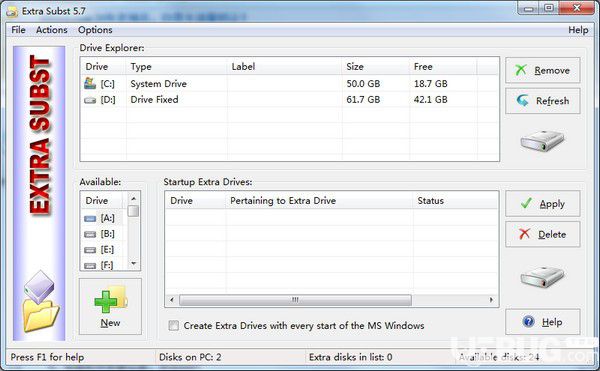
Task: Click the folder logo in the sidebar
Action: 40,301
